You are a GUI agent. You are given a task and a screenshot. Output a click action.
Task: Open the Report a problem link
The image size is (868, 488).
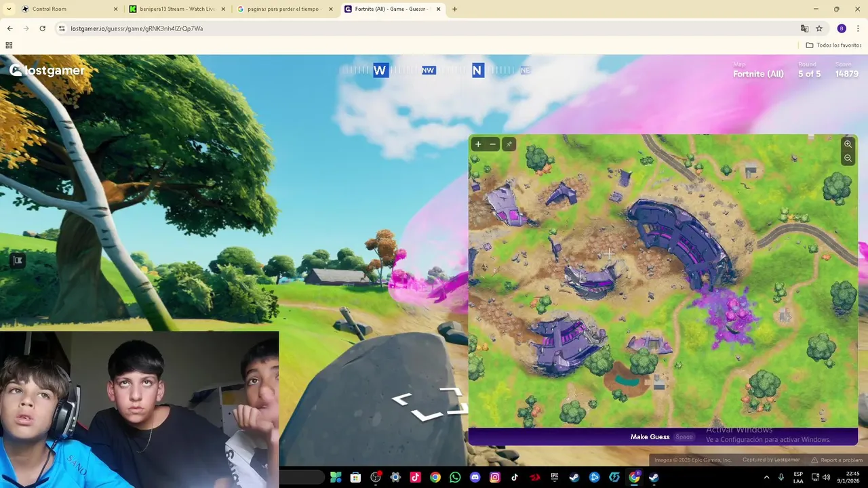click(x=837, y=460)
